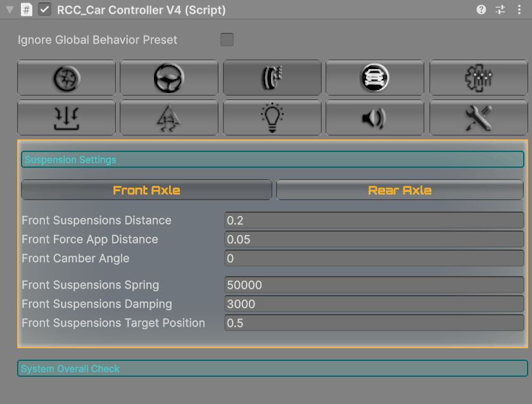Click the Front Suspensions Target Position field

pos(374,322)
